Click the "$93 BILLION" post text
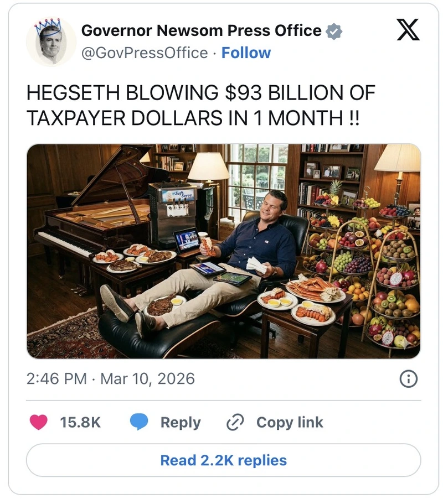Screen dimensions: 443x504 pos(244,93)
